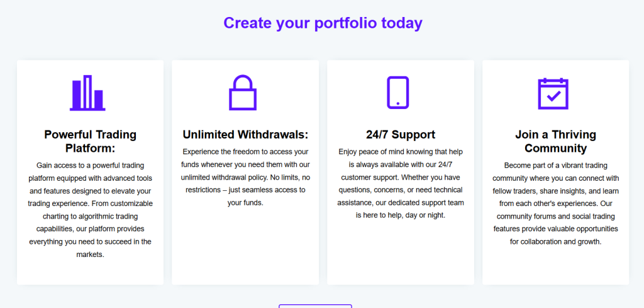Click the word 'markets.' ending the first card
644x308 pixels.
click(90, 254)
